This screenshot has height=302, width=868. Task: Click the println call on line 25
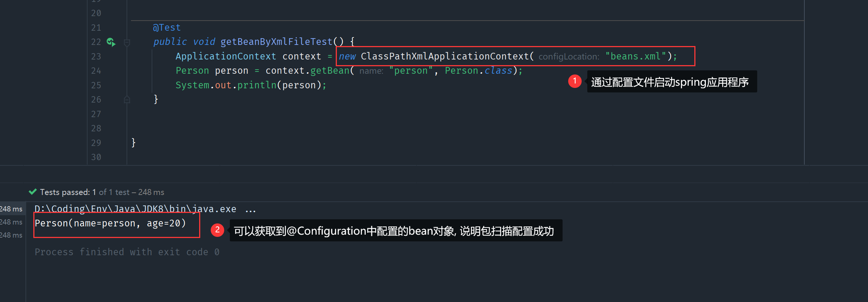[x=256, y=85]
